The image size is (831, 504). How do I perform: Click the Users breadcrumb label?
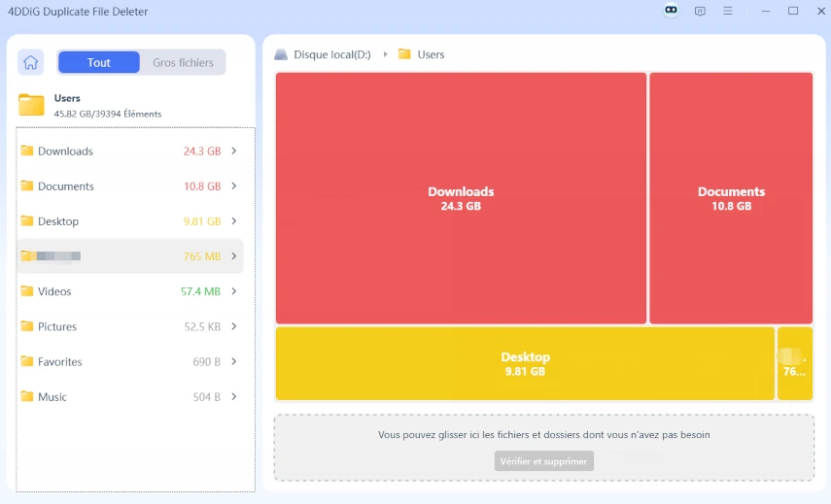(431, 54)
